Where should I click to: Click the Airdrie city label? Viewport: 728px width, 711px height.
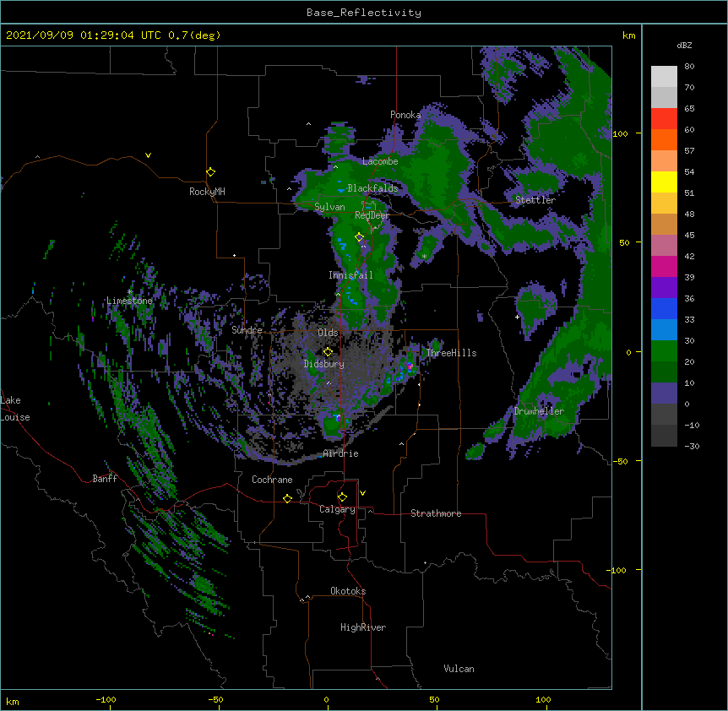(341, 453)
